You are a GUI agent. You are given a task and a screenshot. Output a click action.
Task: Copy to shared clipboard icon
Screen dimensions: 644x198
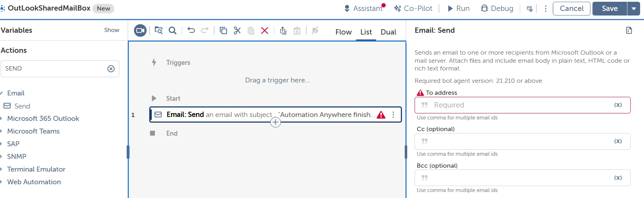click(283, 31)
